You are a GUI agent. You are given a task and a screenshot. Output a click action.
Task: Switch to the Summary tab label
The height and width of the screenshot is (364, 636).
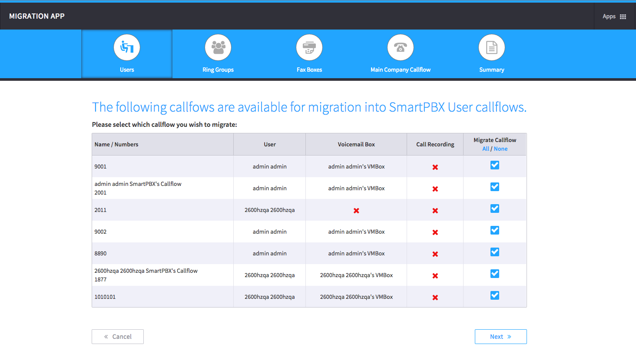(492, 69)
